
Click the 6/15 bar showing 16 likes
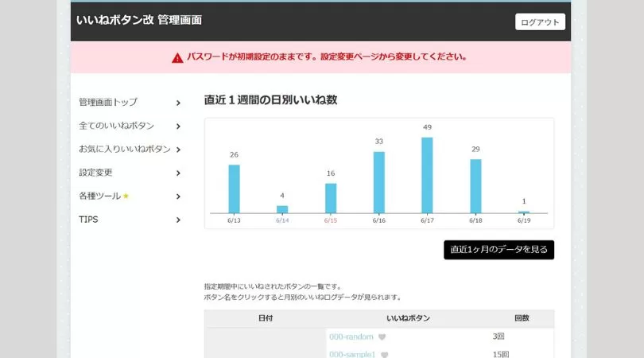pos(331,198)
